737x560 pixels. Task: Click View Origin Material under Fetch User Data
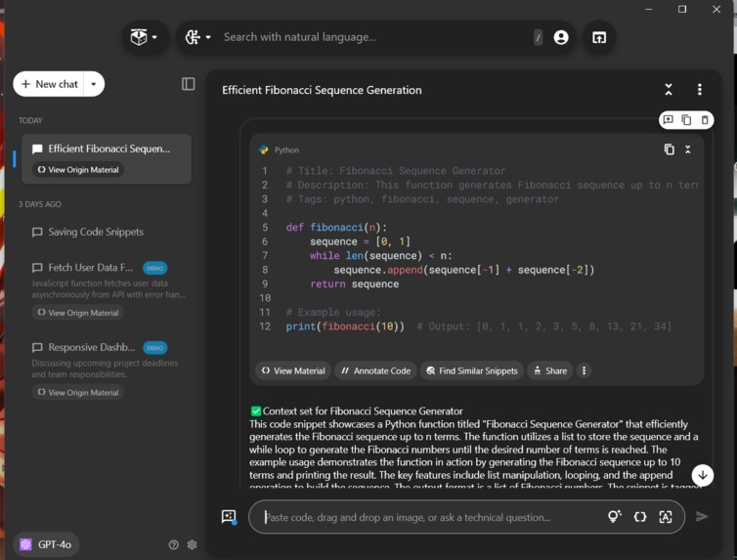pyautogui.click(x=78, y=313)
